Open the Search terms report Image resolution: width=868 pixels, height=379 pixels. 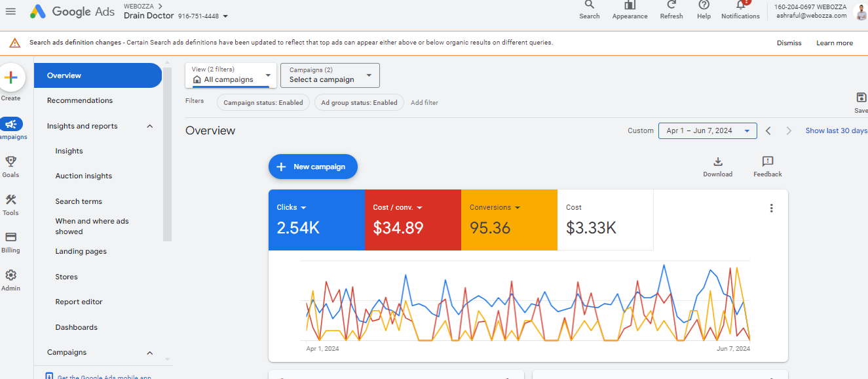(x=77, y=201)
